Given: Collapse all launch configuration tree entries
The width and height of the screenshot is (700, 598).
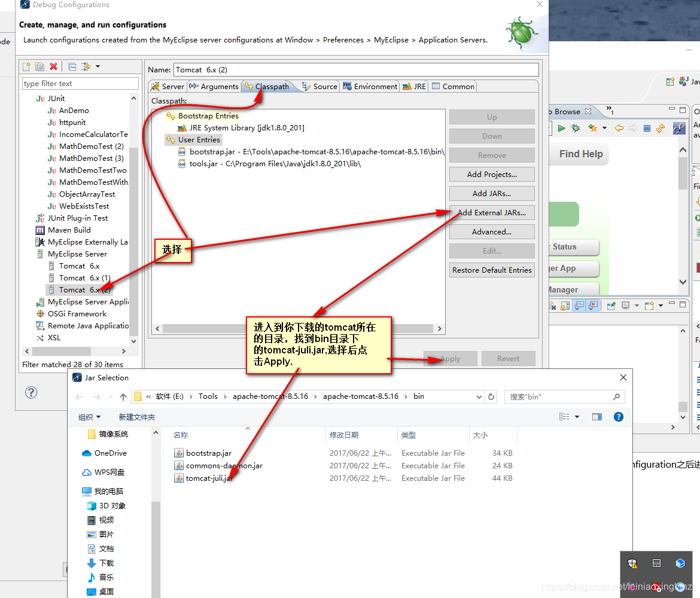Looking at the screenshot, I should 72,66.
